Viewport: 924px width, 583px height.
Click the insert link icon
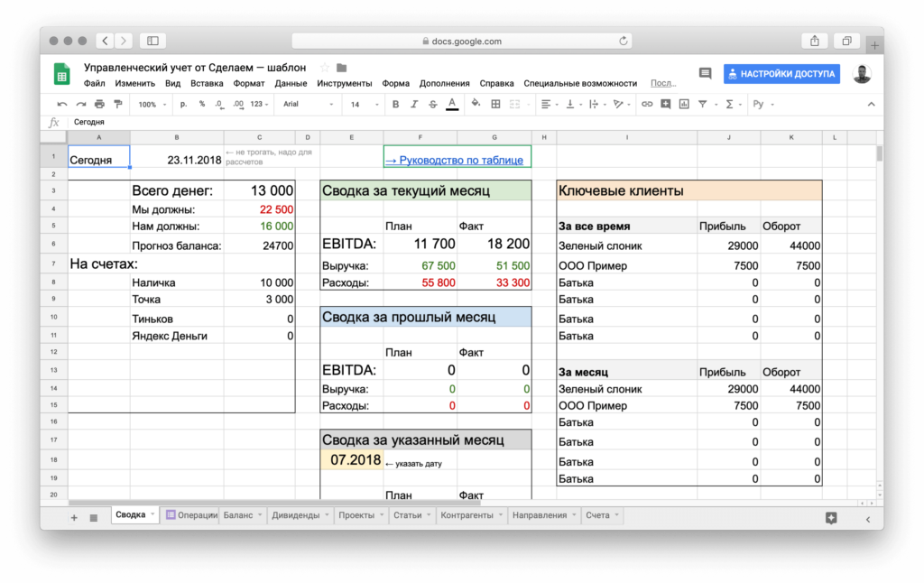coord(646,104)
